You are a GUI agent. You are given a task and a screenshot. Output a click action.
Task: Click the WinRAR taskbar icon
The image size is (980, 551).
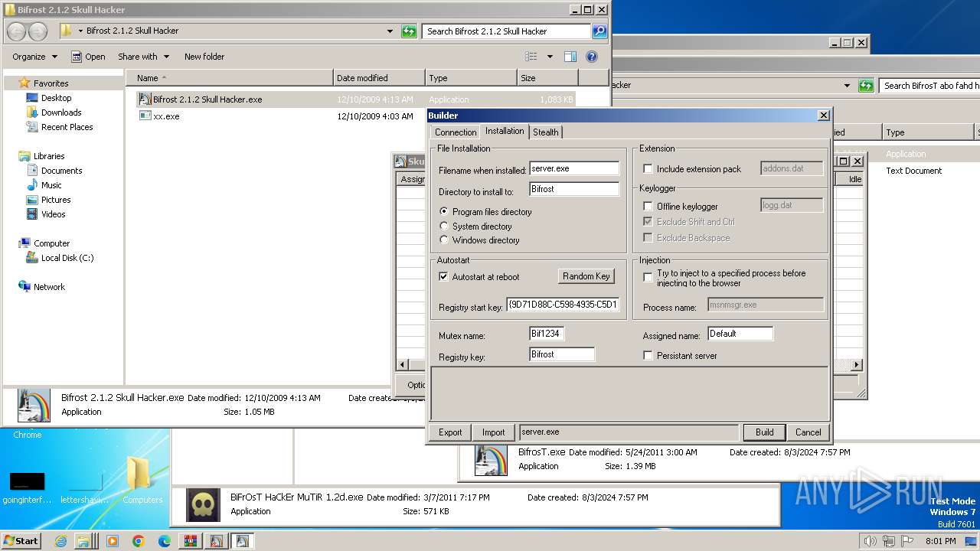click(190, 541)
